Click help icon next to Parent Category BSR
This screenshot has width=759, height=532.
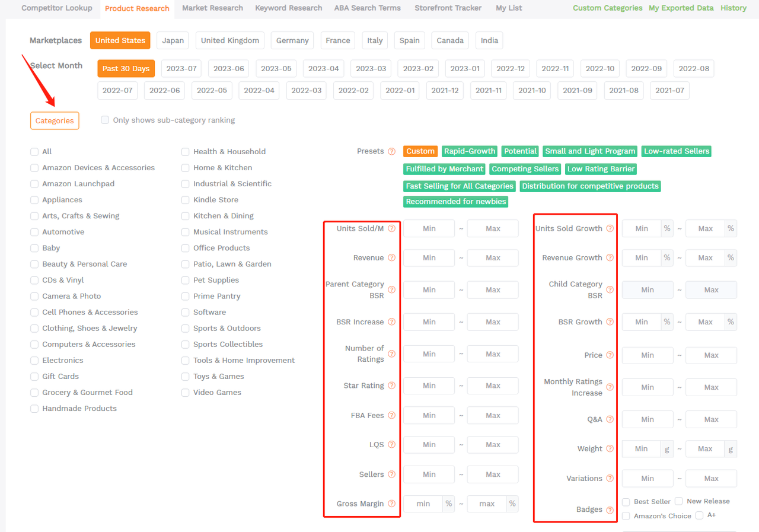point(391,290)
